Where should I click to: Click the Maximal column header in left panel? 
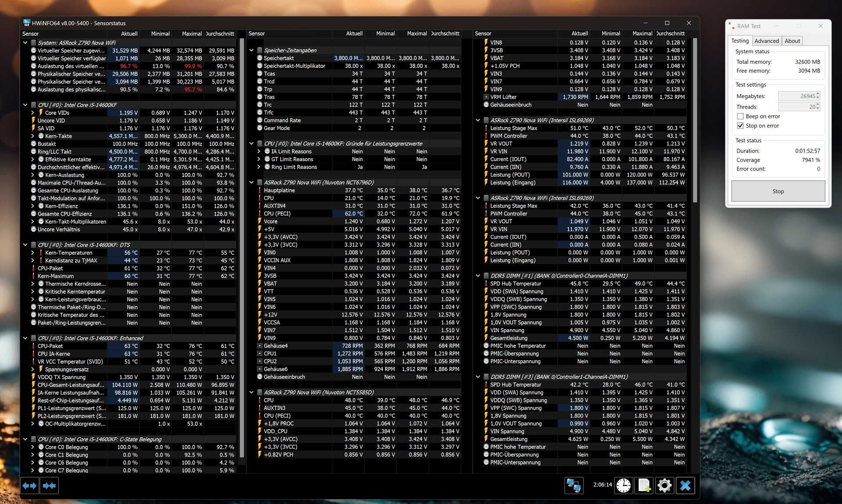point(192,34)
